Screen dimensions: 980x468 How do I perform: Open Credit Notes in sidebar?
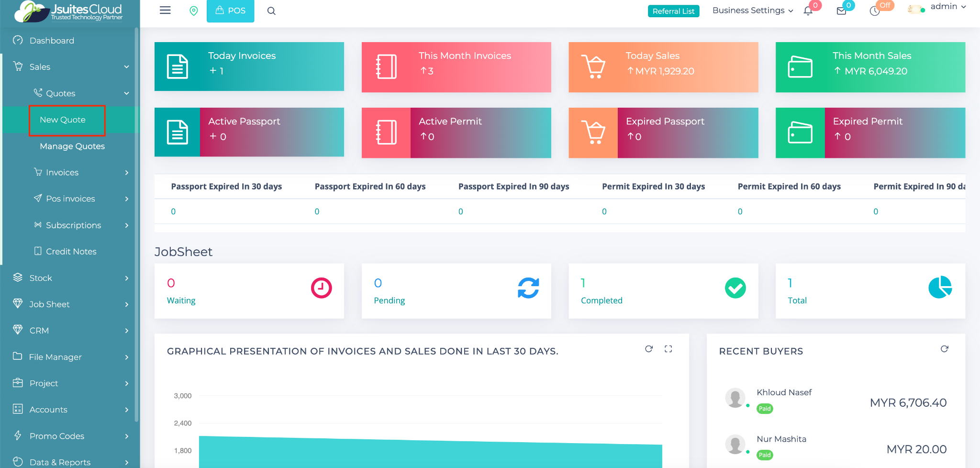coord(71,251)
